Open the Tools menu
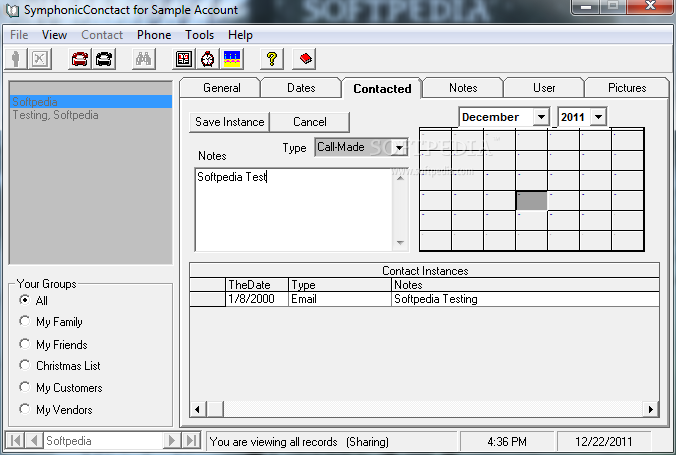 (200, 35)
